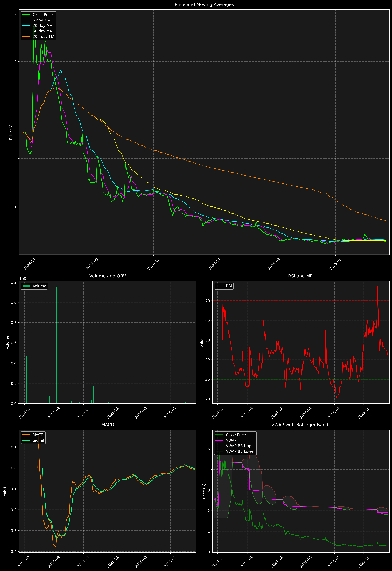Click the '−0.4' tick on the MACD axis
392x571 pixels.
point(12,552)
